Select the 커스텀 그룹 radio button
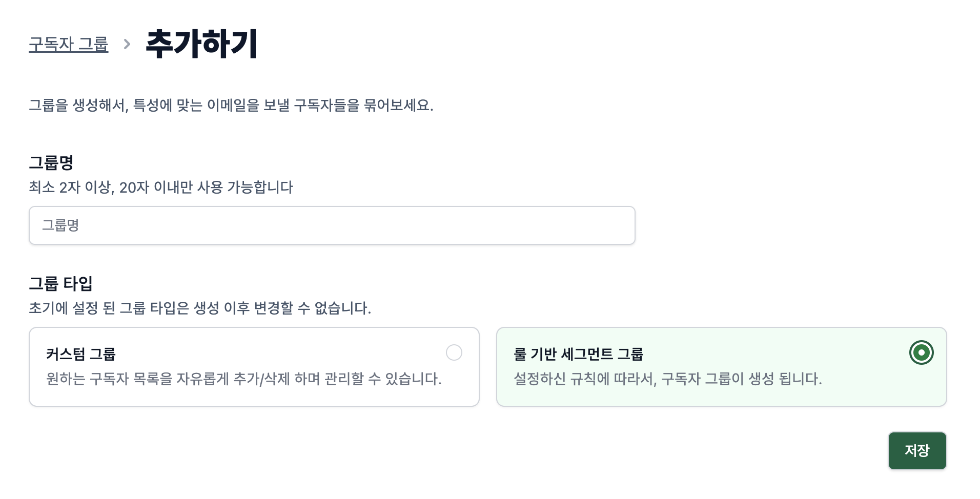Screen dimensions: 980x499 454,352
